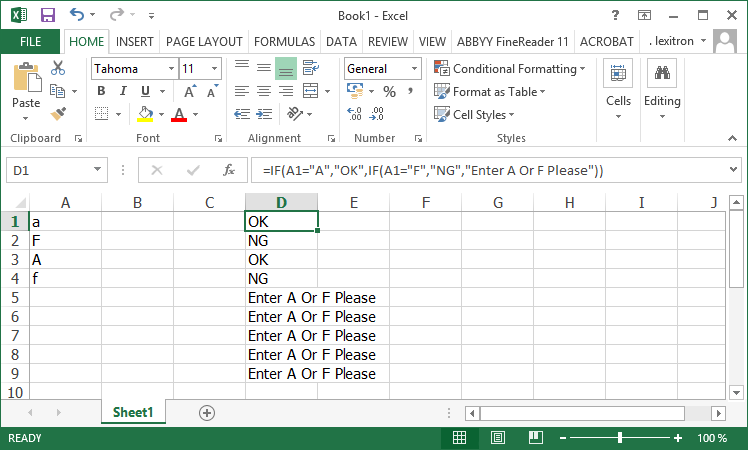The width and height of the screenshot is (748, 450).
Task: Open Excel Help question mark
Action: [615, 15]
